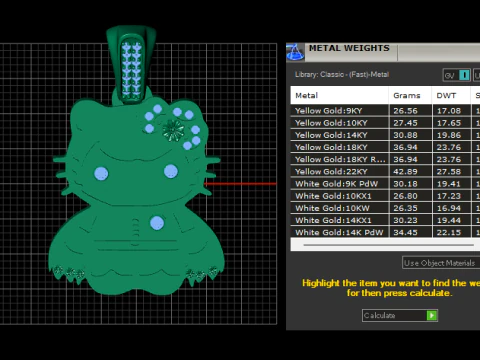Screen dimensions: 480x360
Task: Click the 26.80 grams value
Action: (405, 196)
